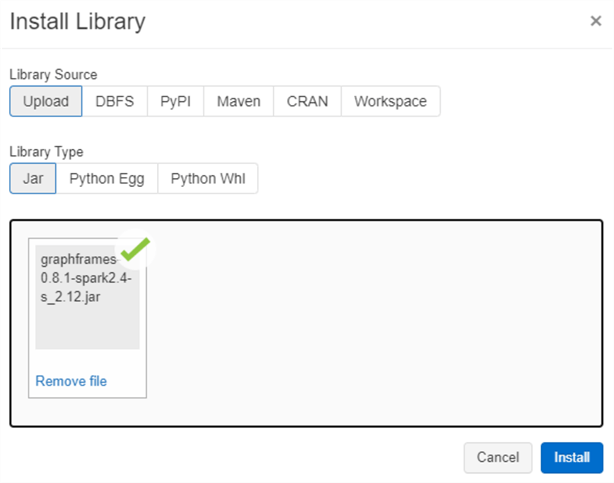Select the Maven library source
614x483 pixels.
coord(239,101)
